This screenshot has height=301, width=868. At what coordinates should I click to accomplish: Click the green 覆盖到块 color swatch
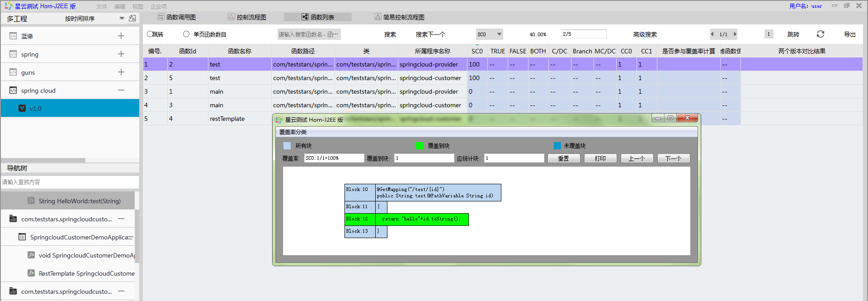pos(419,146)
